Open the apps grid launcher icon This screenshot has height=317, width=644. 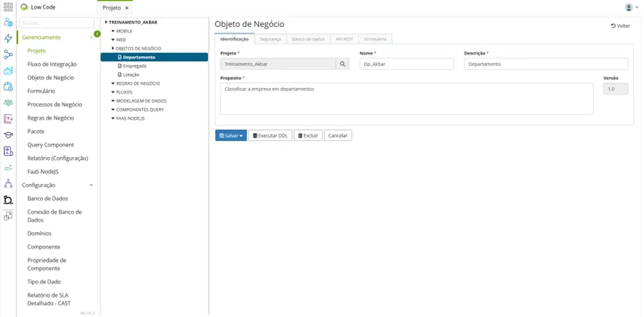tap(8, 7)
